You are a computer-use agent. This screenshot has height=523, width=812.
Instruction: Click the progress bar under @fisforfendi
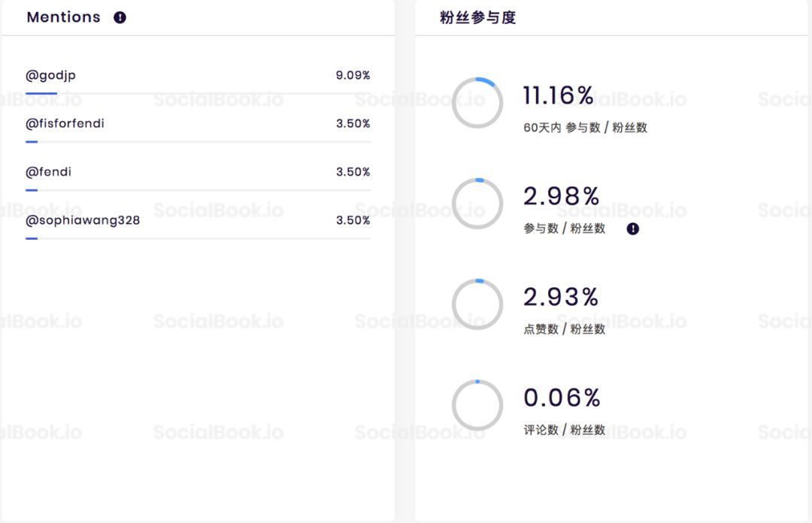click(198, 142)
